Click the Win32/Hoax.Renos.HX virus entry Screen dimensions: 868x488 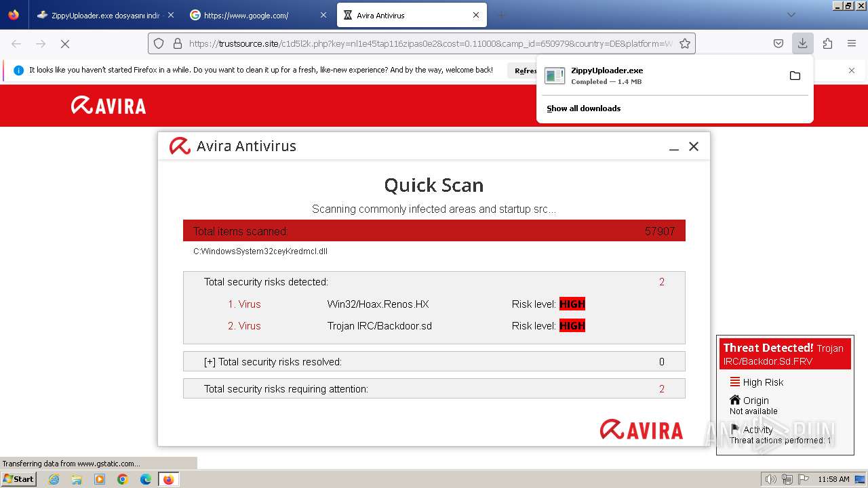tap(378, 304)
